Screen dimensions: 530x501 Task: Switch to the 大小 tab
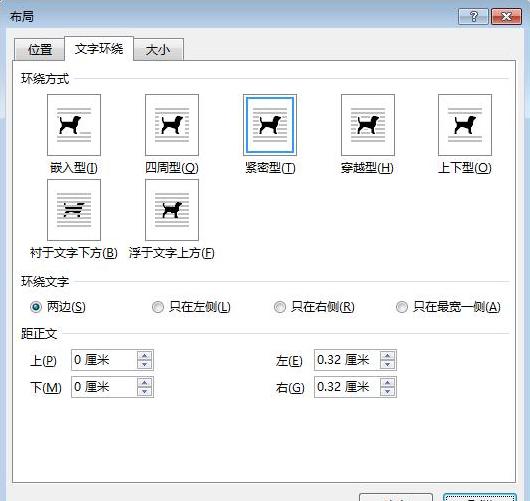(x=158, y=50)
